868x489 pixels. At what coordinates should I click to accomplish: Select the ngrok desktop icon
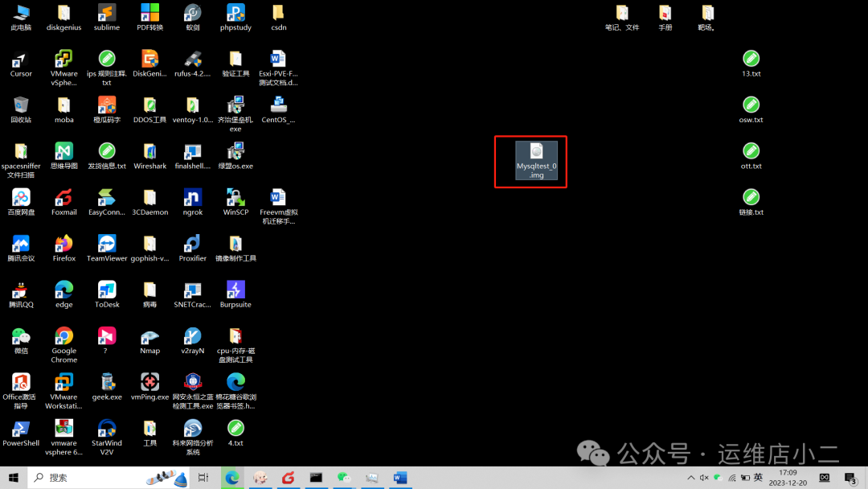(x=193, y=202)
